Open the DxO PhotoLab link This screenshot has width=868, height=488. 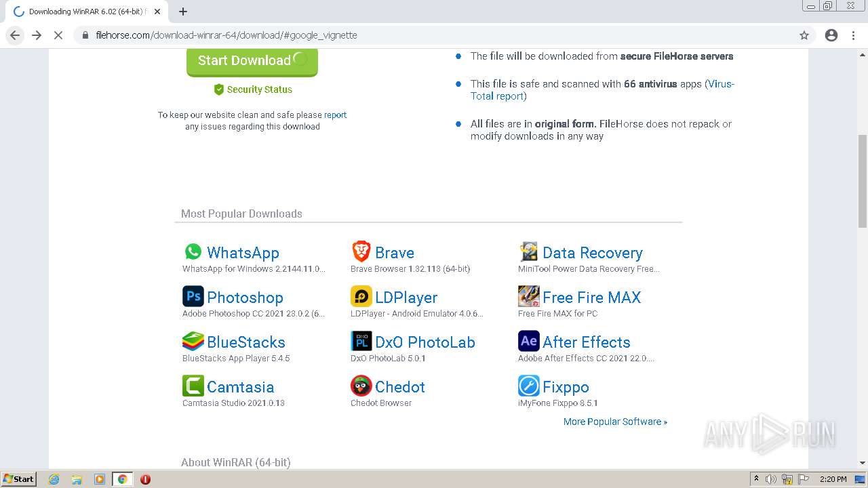(425, 342)
